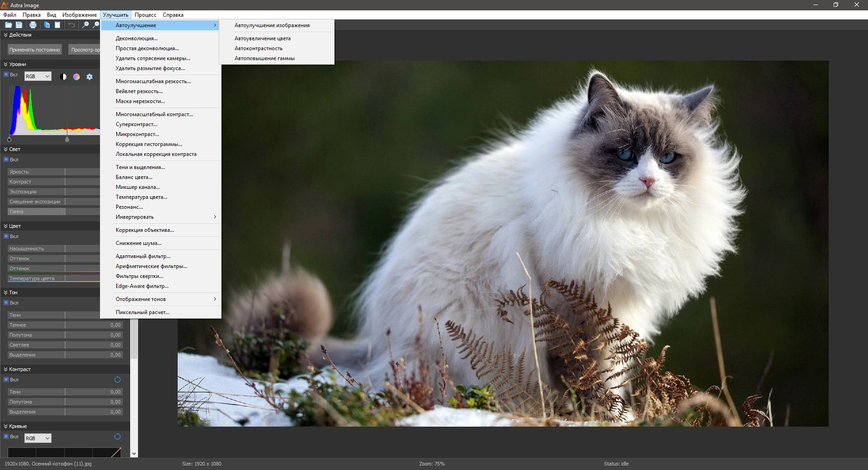Open the RGB channel dropdown in Levels

click(x=38, y=76)
